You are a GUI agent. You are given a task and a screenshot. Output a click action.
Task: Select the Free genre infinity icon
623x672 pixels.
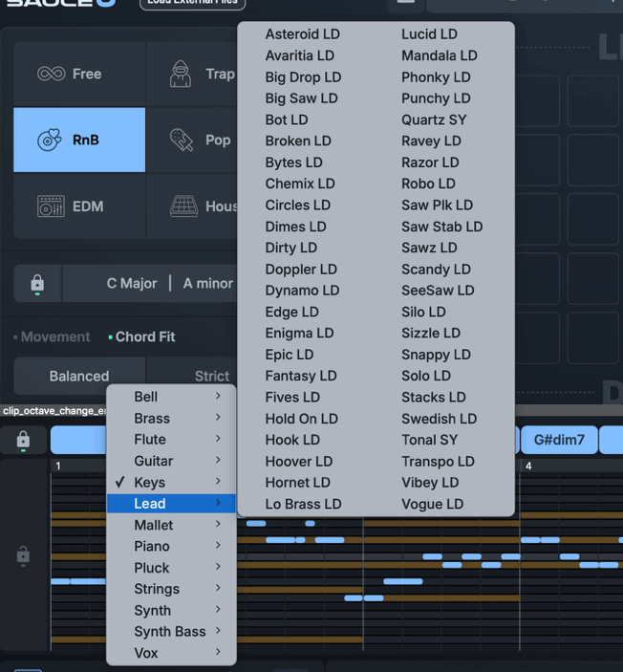click(51, 74)
